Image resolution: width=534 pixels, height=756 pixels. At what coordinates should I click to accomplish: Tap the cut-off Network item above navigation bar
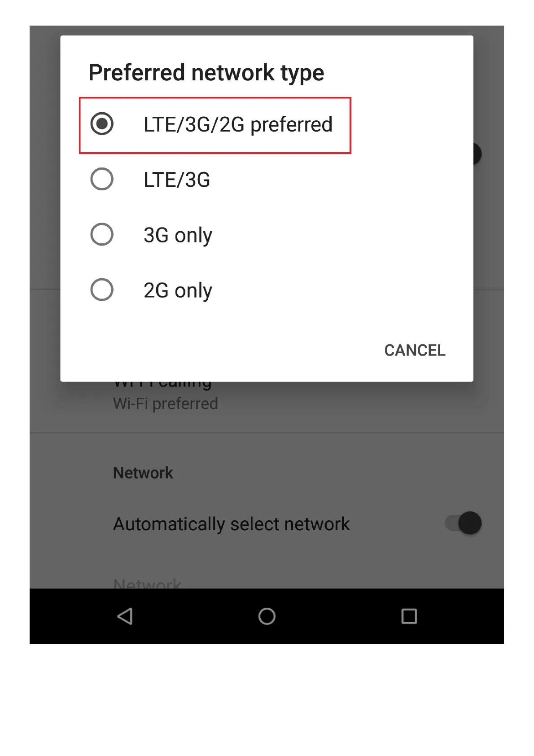pyautogui.click(x=147, y=583)
